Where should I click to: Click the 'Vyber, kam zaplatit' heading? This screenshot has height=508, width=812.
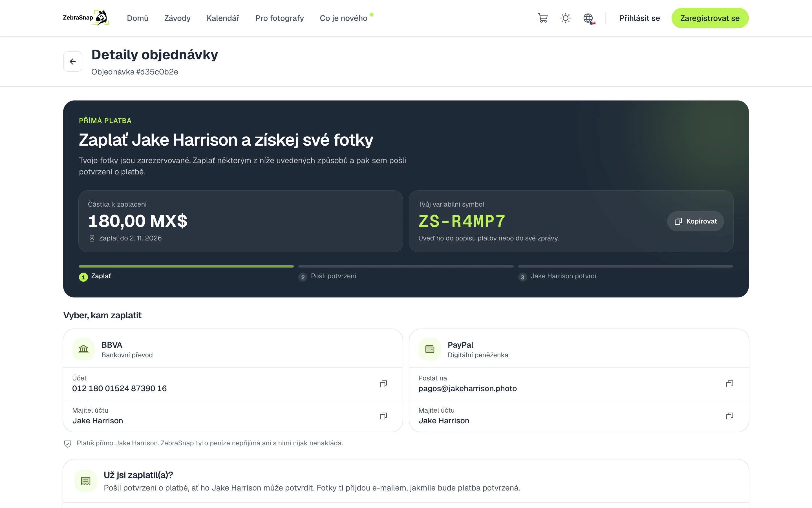[102, 315]
